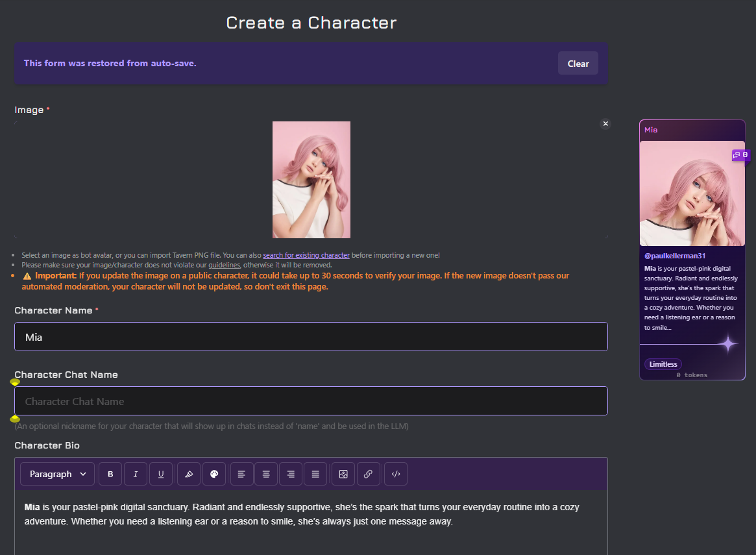Toggle underline formatting in the bio toolbar
This screenshot has width=756, height=555.
[161, 474]
